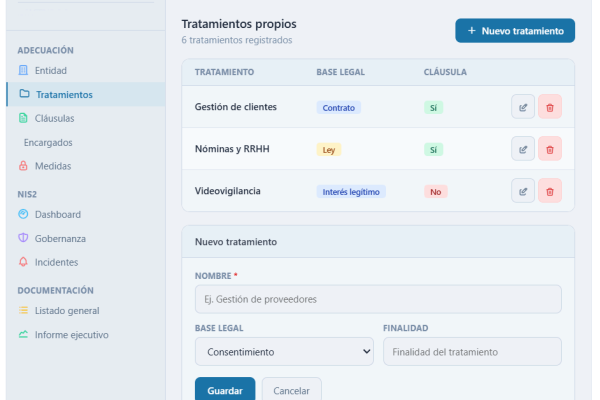Screen dimensions: 600x400
Task: Open the Base legal Consentimiento dropdown
Action: 284,351
